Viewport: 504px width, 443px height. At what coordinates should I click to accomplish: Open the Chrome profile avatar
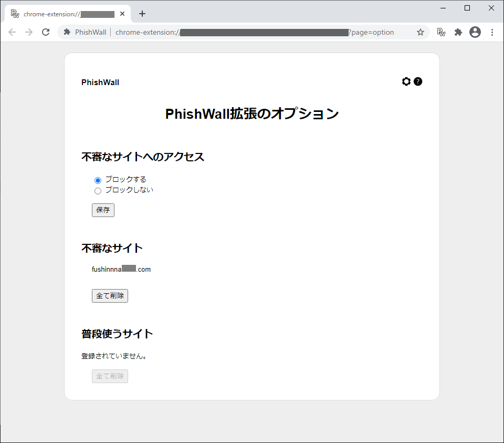coord(475,32)
